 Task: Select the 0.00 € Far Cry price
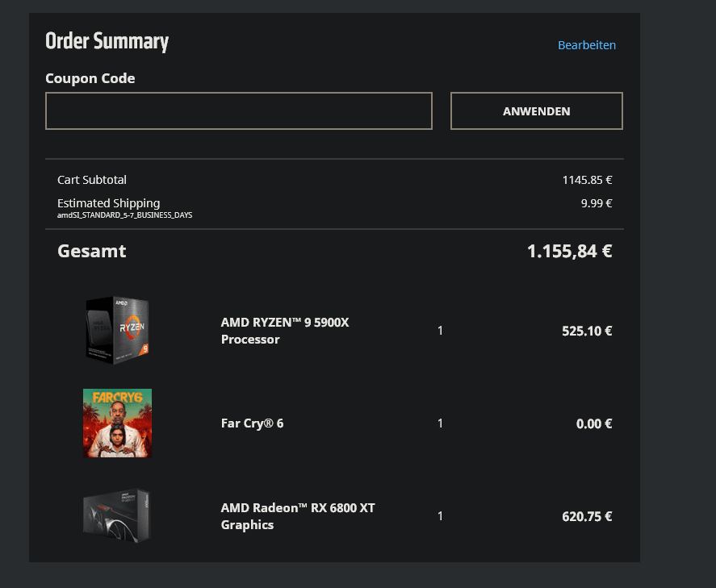[x=593, y=423]
